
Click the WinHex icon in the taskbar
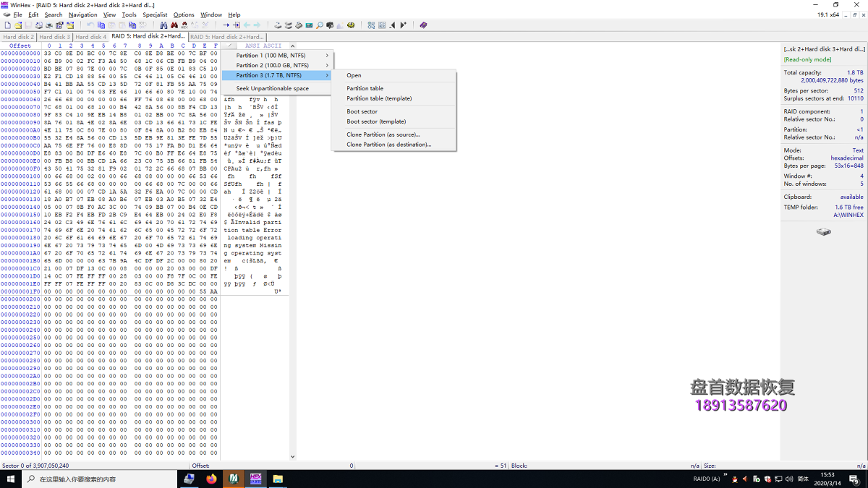pyautogui.click(x=255, y=479)
